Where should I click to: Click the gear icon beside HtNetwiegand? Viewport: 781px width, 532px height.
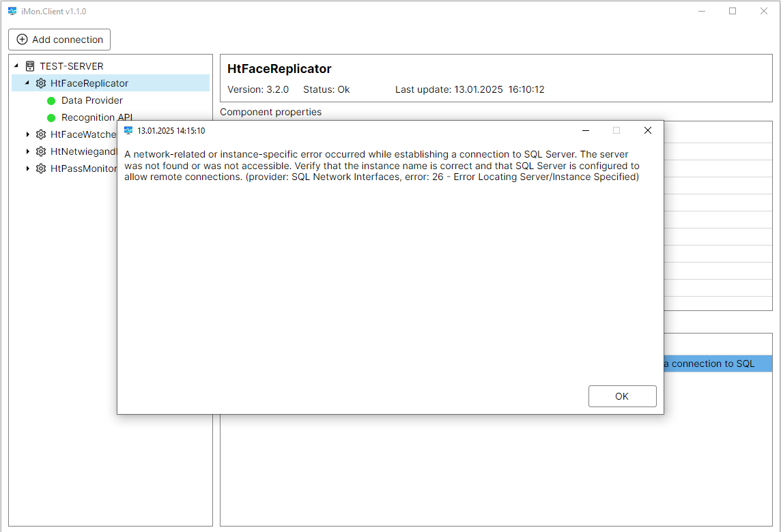pos(41,151)
